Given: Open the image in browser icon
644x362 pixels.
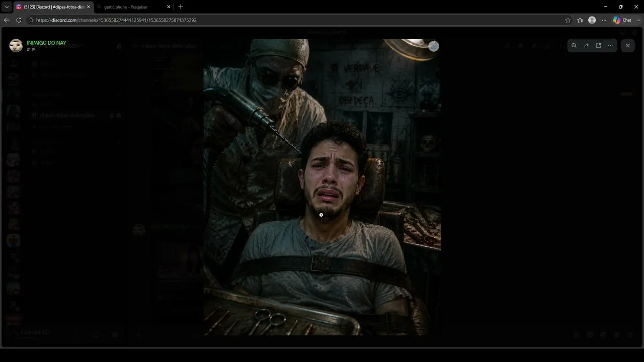Looking at the screenshot, I should pos(598,46).
